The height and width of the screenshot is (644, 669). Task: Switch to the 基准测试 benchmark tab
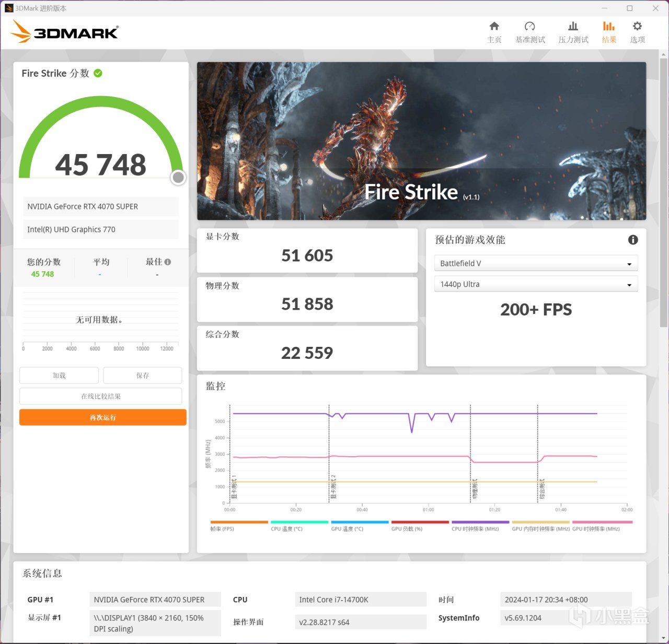click(x=529, y=31)
